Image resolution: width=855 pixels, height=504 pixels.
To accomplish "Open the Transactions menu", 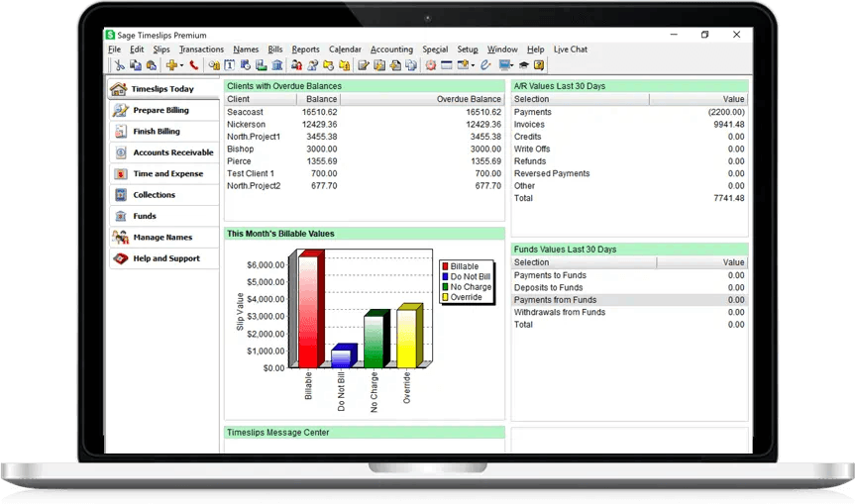I will pos(201,50).
